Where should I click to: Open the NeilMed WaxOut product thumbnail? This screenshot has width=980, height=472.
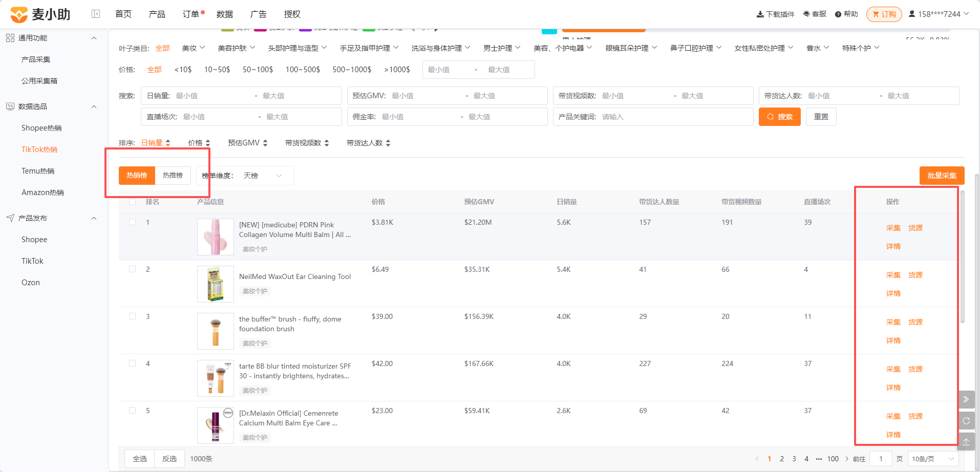pos(216,284)
